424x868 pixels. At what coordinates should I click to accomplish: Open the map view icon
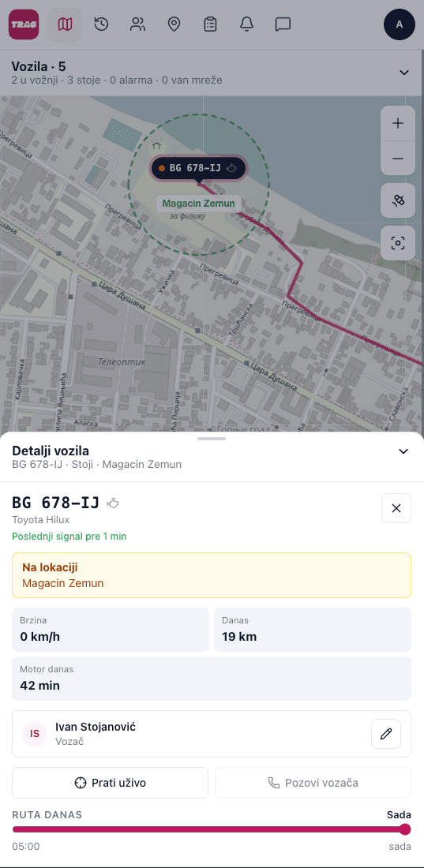(x=65, y=24)
